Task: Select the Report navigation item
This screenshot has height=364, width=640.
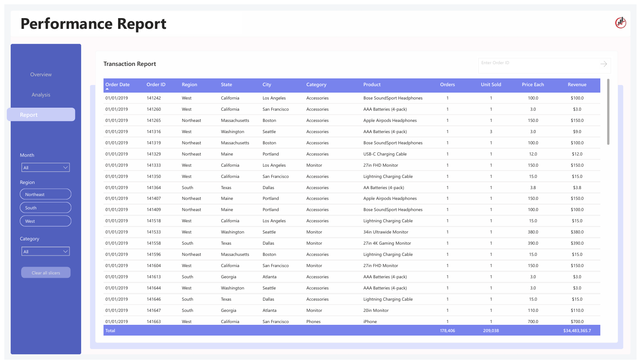Action: pos(41,115)
